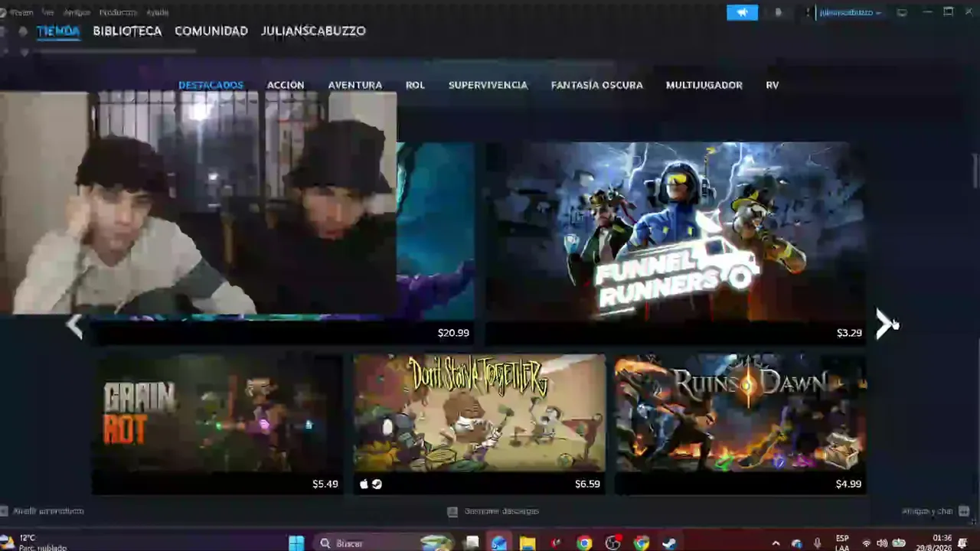
Task: Show the next featured carousel games
Action: point(886,324)
